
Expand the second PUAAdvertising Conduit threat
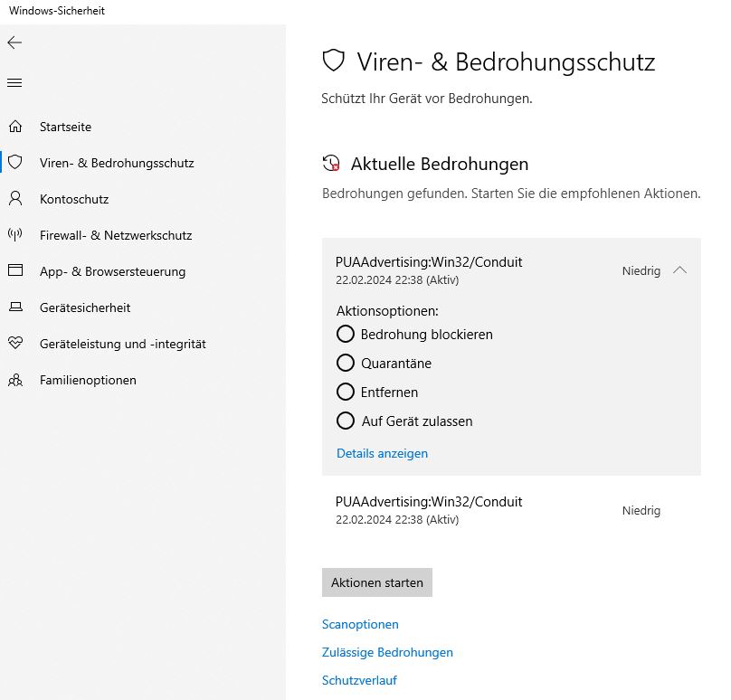tap(429, 510)
